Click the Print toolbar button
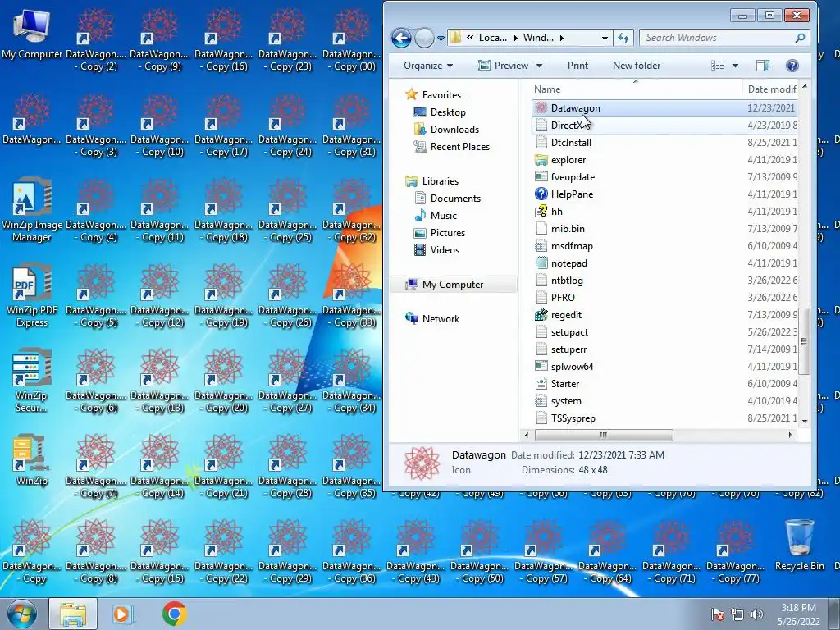This screenshot has width=840, height=630. tap(577, 66)
